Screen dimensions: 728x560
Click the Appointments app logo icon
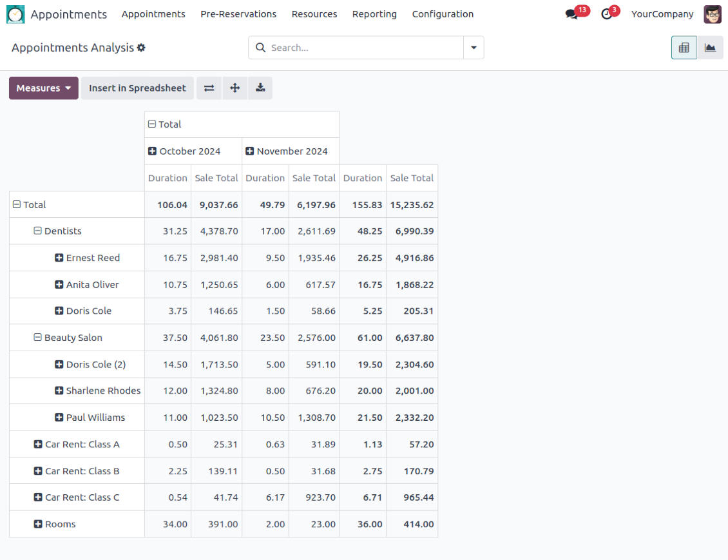(15, 14)
